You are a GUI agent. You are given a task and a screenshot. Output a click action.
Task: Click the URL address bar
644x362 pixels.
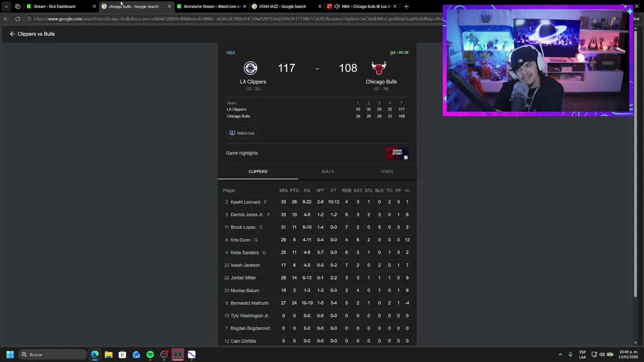pos(236,19)
